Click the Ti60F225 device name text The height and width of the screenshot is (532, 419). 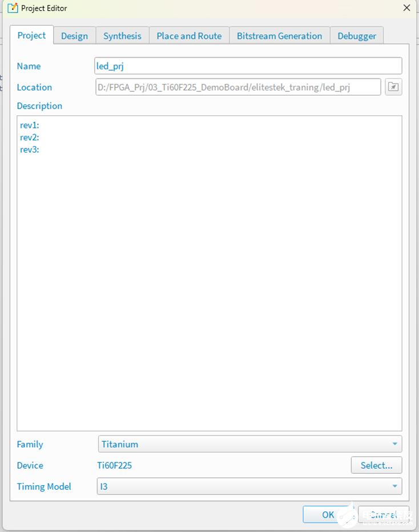[115, 465]
